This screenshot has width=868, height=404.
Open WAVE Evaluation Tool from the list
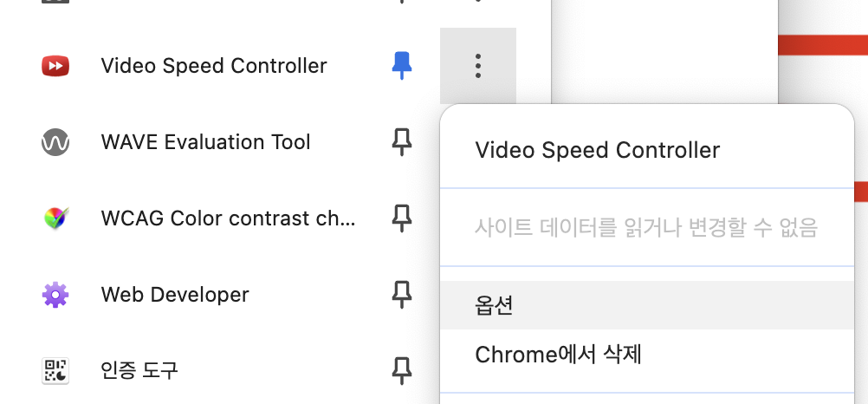[x=205, y=142]
